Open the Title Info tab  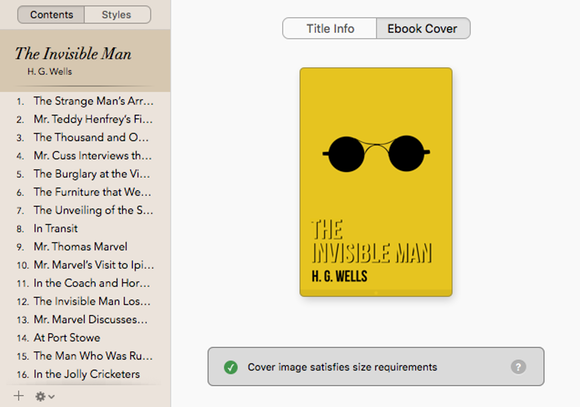pos(330,28)
